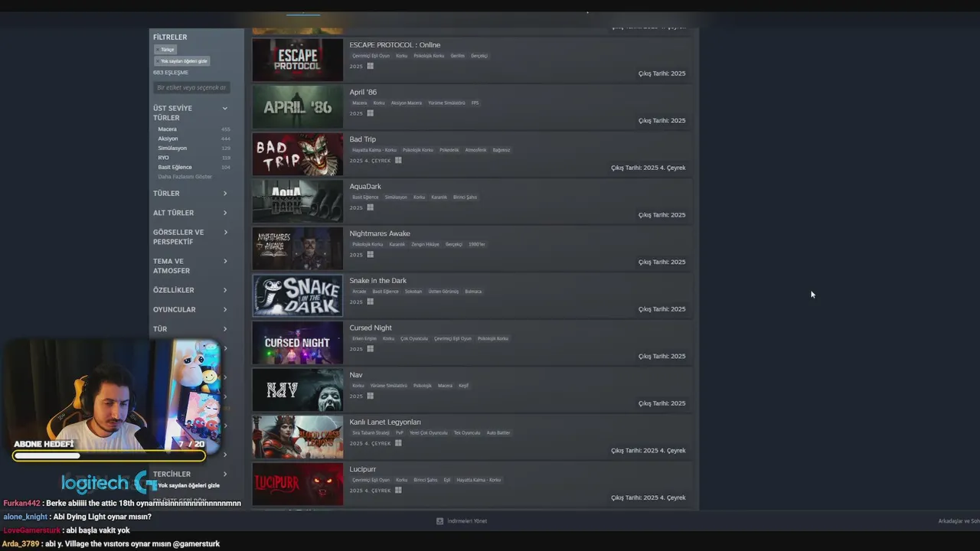Click the 'Erken Erişim' tag on Cursed Night
The image size is (980, 551).
pyautogui.click(x=364, y=338)
